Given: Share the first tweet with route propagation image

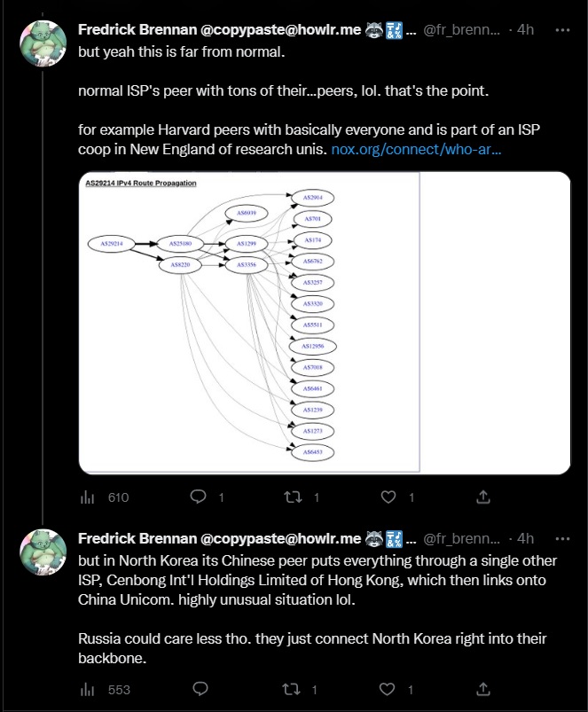Looking at the screenshot, I should tap(483, 497).
